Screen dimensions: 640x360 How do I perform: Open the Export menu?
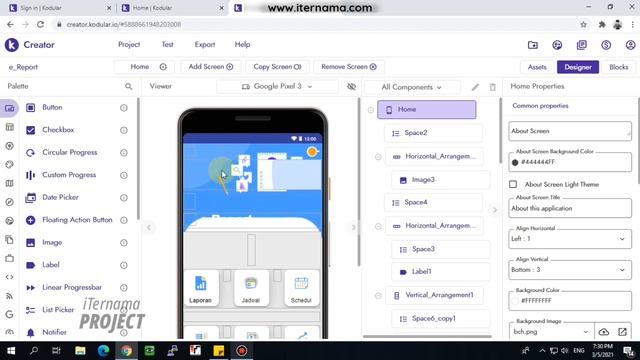pyautogui.click(x=205, y=44)
